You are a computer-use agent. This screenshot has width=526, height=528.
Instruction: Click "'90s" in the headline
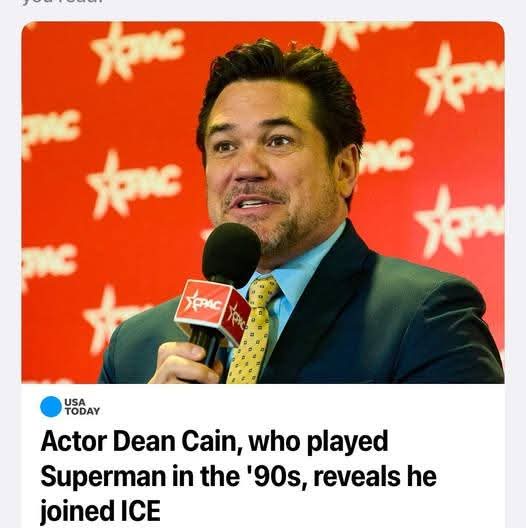tap(279, 476)
